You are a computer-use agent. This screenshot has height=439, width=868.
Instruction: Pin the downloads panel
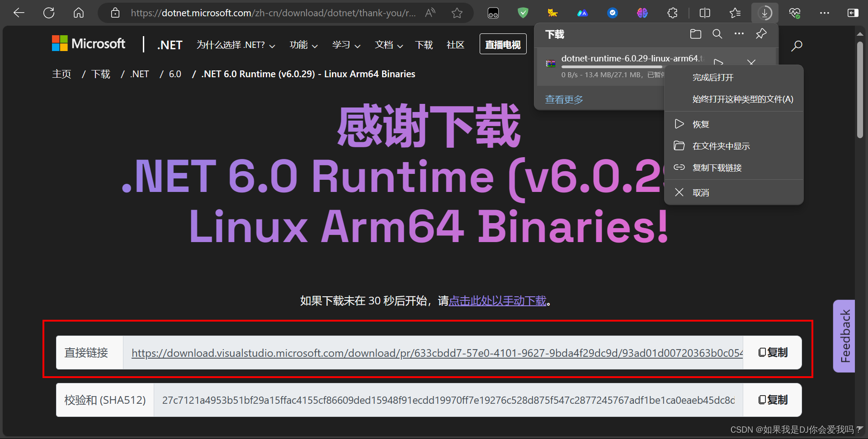coord(761,34)
